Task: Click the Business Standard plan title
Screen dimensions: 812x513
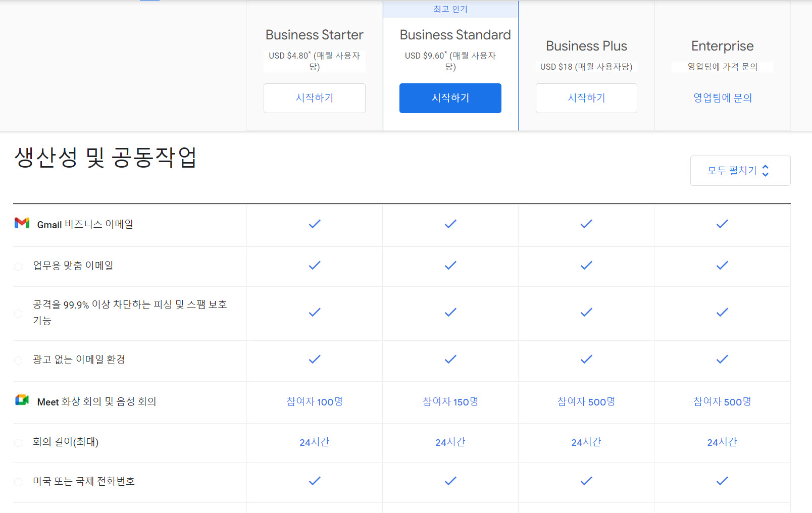Action: coord(455,35)
